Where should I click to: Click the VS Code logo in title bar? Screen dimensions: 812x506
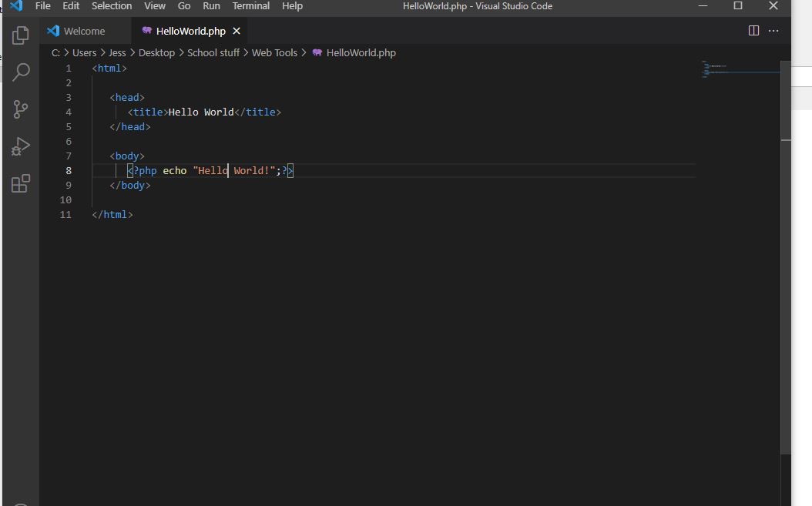pyautogui.click(x=16, y=6)
